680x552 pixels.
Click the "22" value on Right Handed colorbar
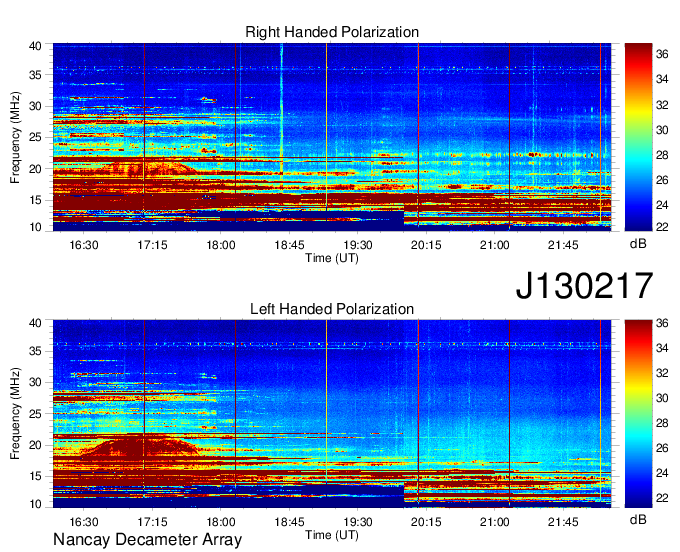[662, 227]
